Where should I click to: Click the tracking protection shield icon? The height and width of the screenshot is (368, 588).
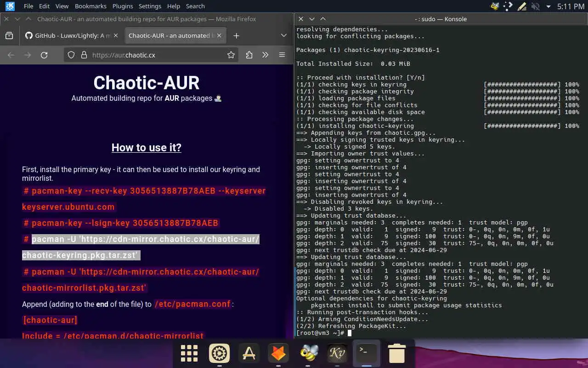coord(71,55)
